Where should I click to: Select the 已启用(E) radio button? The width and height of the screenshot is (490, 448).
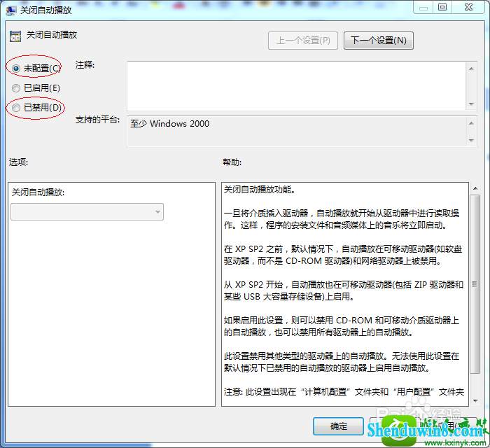click(x=16, y=88)
